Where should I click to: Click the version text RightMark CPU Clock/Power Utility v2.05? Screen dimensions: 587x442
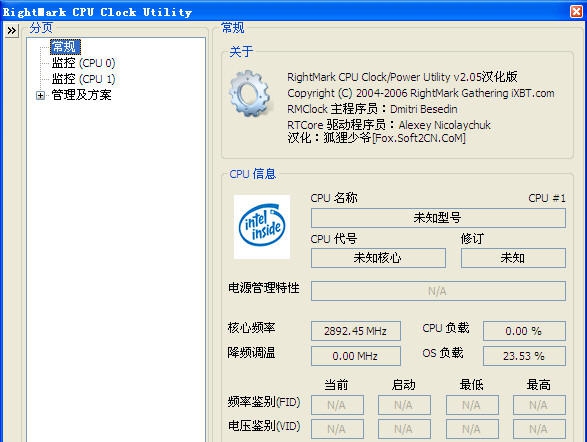(x=402, y=77)
